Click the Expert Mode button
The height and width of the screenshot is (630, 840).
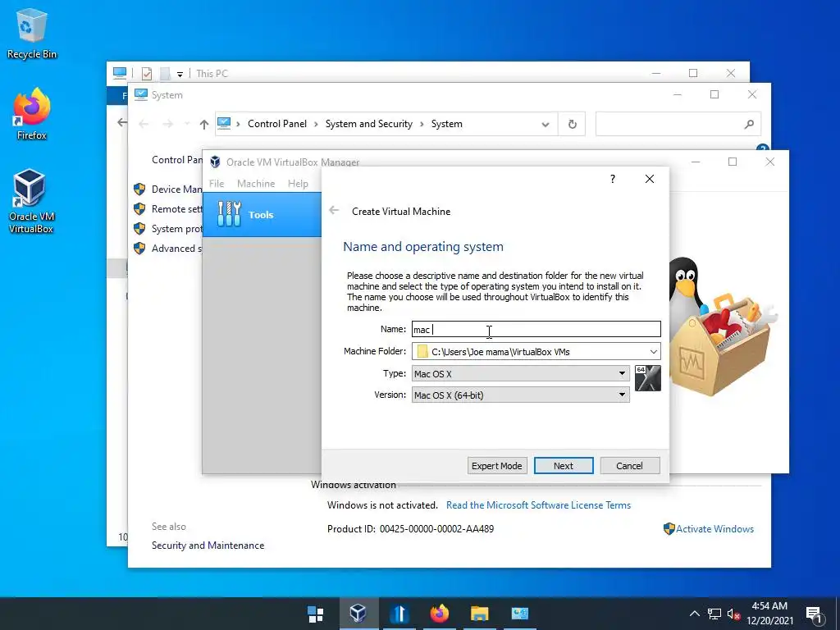coord(496,466)
